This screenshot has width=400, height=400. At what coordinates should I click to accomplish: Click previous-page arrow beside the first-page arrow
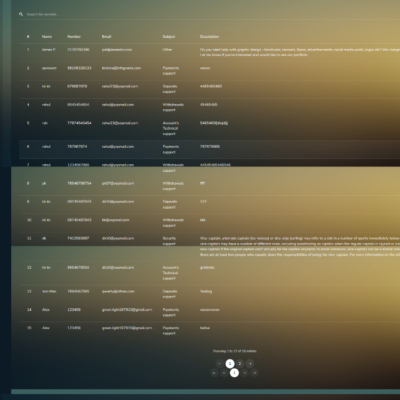point(224,373)
